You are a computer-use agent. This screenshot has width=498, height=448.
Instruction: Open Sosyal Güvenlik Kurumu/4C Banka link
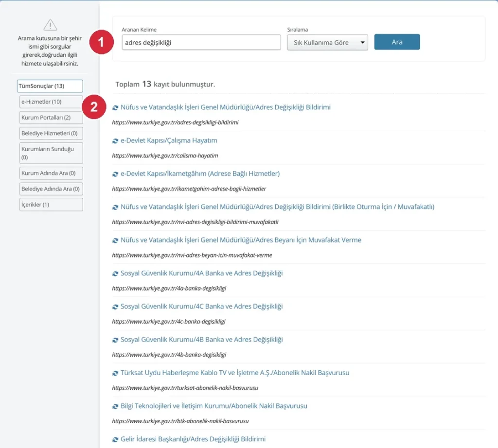point(202,307)
